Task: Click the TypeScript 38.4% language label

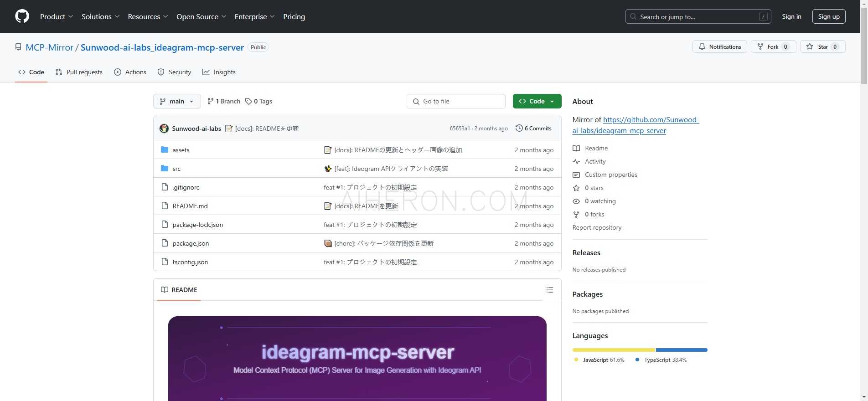Action: coord(661,360)
